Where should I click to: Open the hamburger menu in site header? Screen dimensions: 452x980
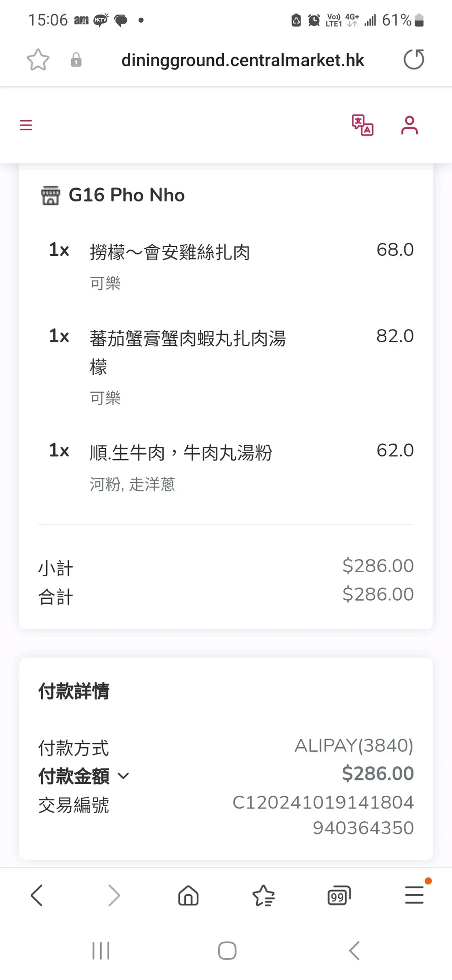point(26,125)
